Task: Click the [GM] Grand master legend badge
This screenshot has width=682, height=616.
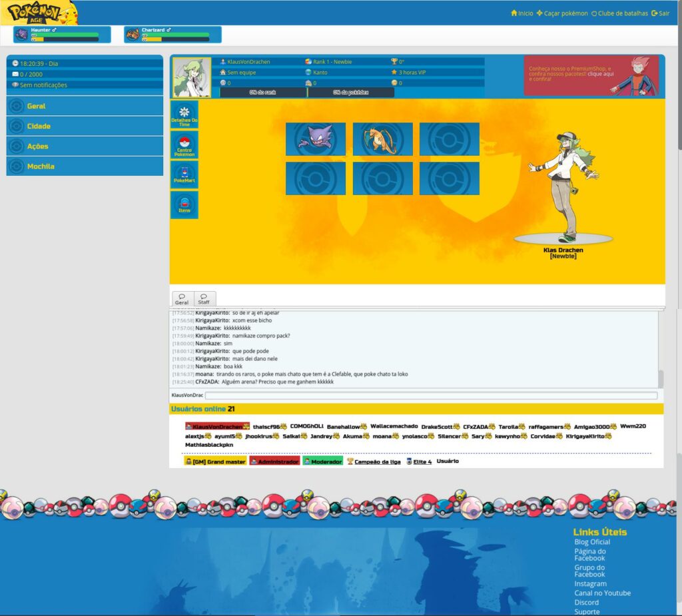Action: (x=215, y=462)
